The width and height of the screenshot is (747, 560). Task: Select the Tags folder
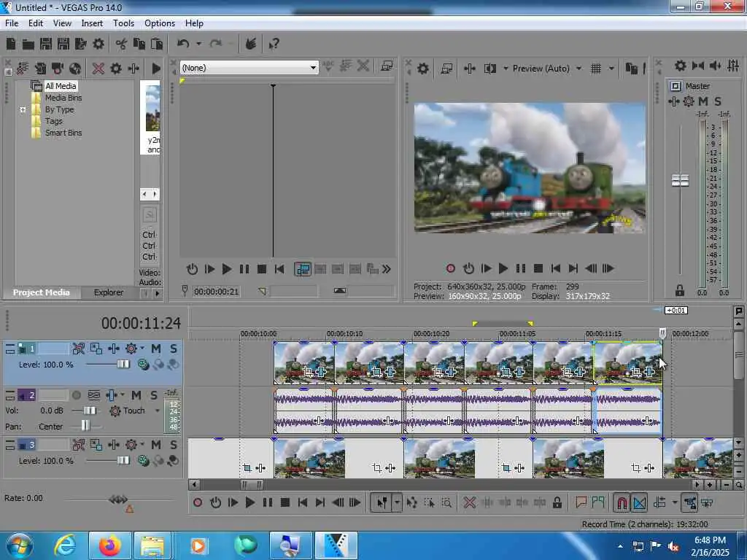[x=54, y=121]
